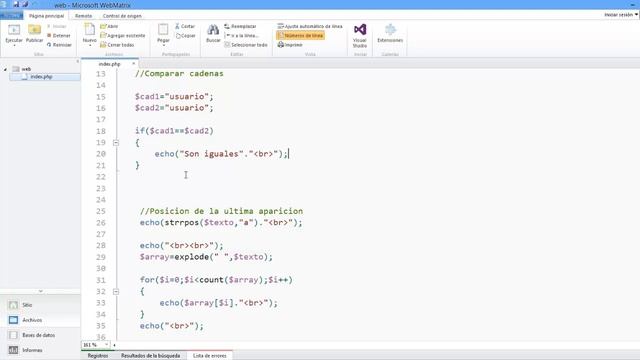
Task: Click the Nuevo file icon
Action: click(89, 30)
